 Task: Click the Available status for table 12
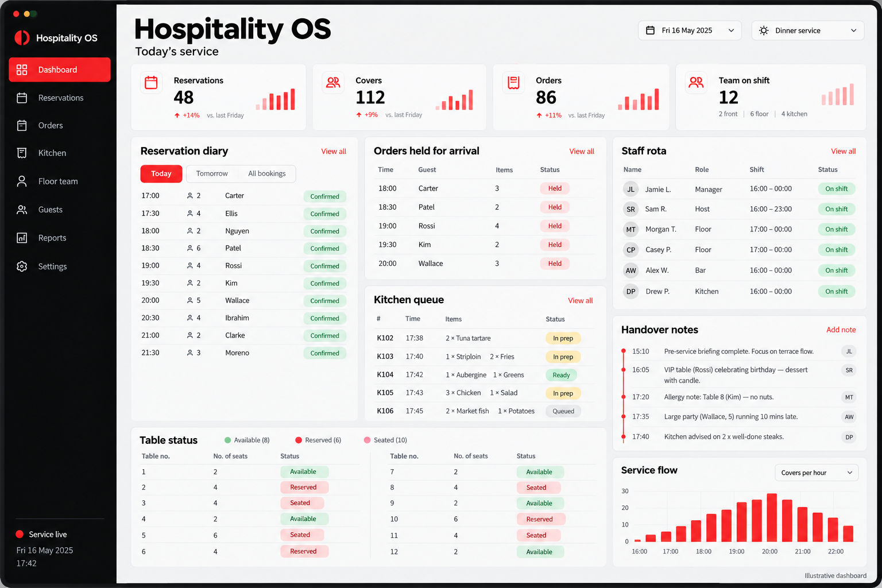(x=539, y=552)
